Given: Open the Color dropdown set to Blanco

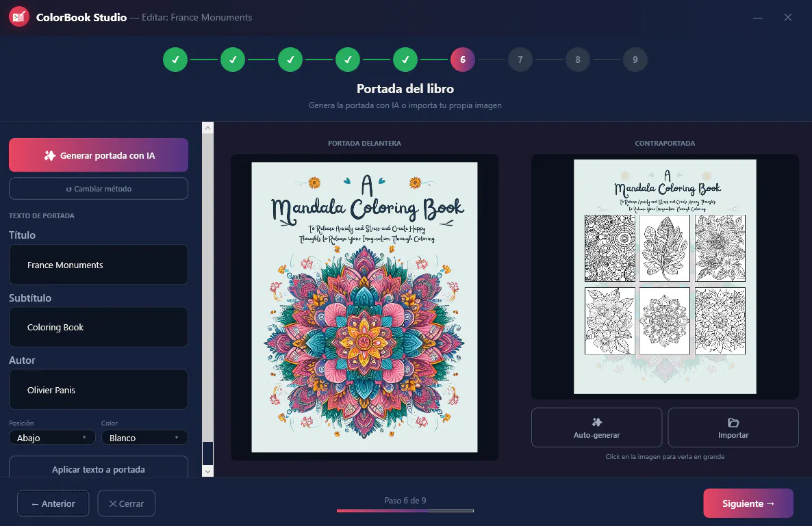Looking at the screenshot, I should click(x=144, y=438).
